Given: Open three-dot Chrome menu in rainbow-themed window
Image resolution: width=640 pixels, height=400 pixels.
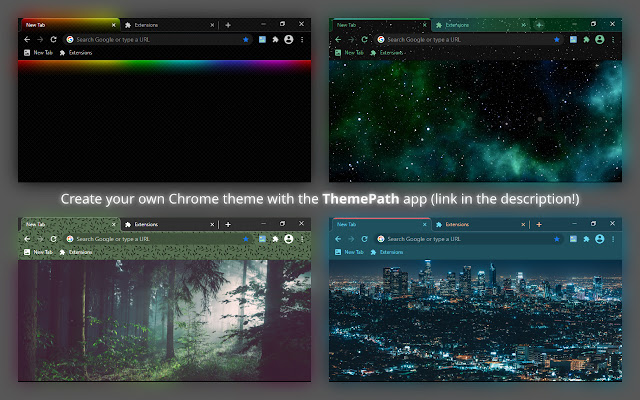Looking at the screenshot, I should pyautogui.click(x=301, y=39).
